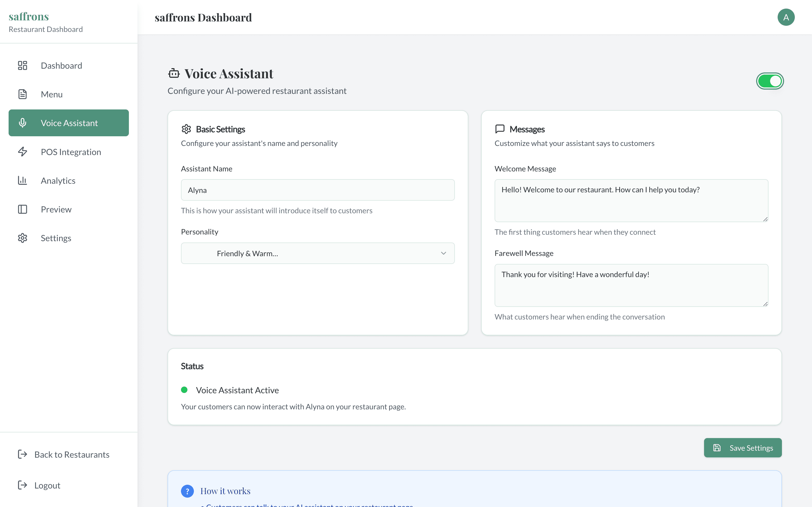Disable the Voice Assistant toggle switch
The image size is (812, 507).
[x=770, y=81]
